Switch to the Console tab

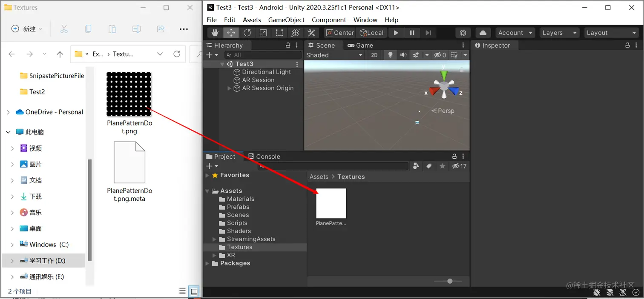coord(264,157)
